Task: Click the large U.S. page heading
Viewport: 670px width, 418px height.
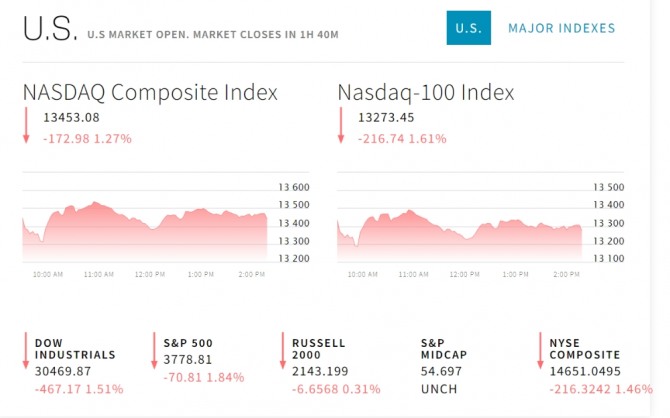Action: pos(50,30)
